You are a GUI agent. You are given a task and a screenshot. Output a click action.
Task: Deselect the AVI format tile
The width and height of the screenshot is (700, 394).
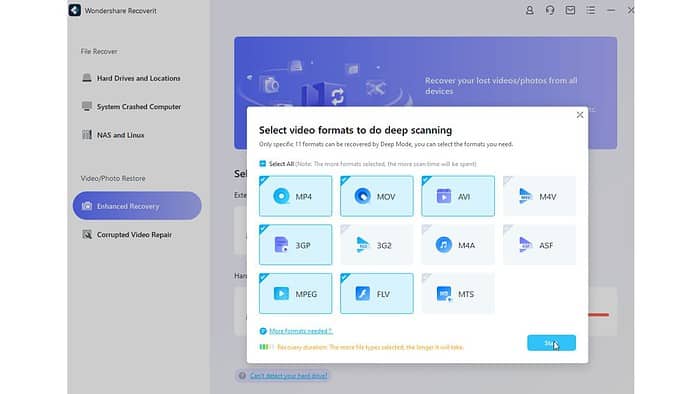coord(458,196)
